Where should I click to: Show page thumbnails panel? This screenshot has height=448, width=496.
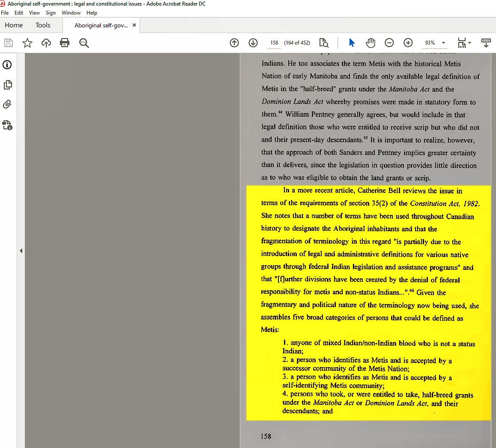tap(8, 84)
